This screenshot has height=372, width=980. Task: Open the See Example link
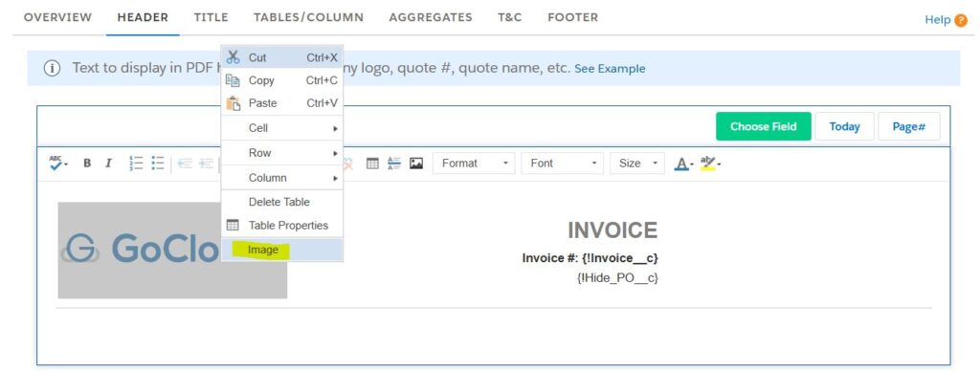[610, 69]
